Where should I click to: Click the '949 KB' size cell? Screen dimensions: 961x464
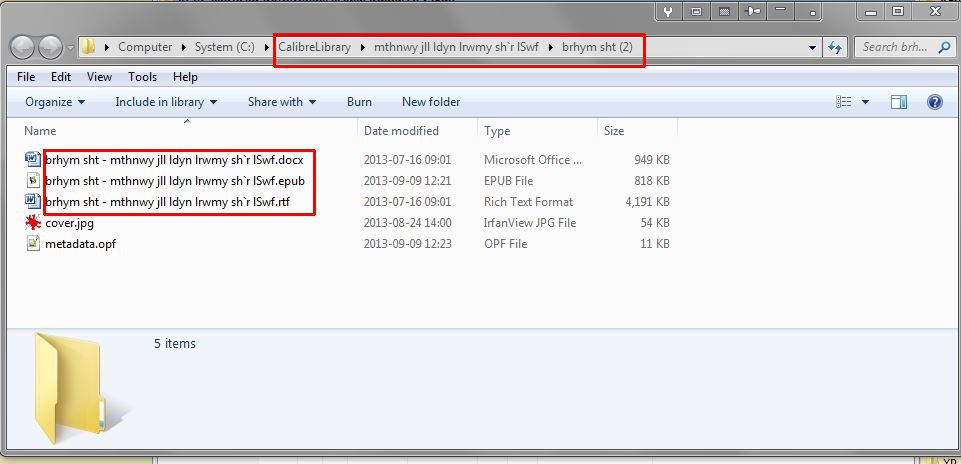pos(652,160)
